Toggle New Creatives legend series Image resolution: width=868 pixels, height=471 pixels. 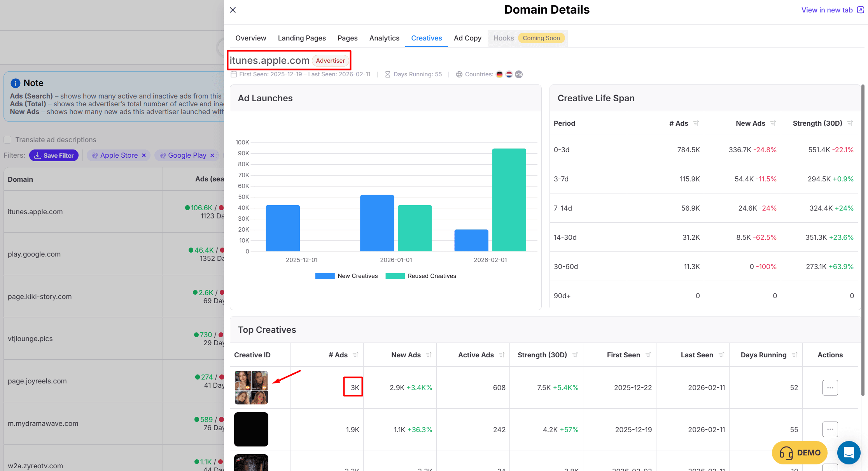pyautogui.click(x=346, y=276)
